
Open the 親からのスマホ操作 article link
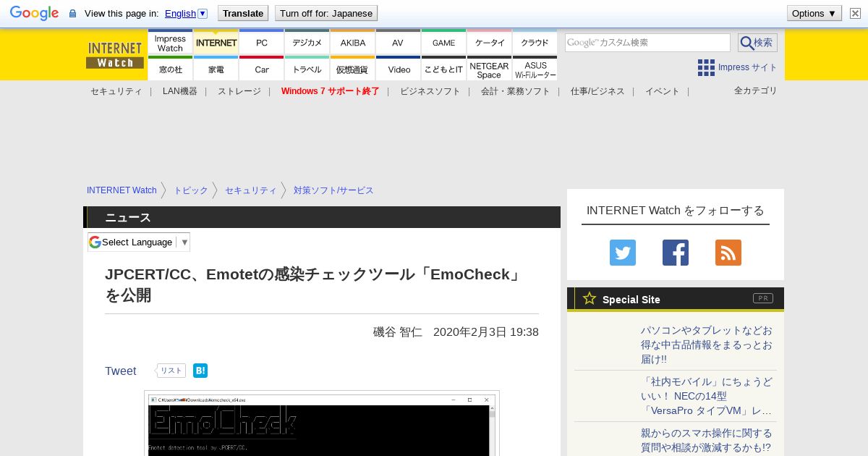click(707, 440)
